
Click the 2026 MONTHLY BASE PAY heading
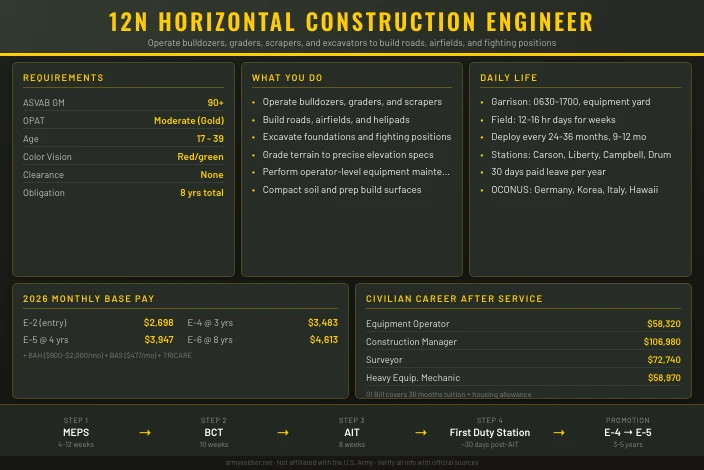[x=88, y=299]
